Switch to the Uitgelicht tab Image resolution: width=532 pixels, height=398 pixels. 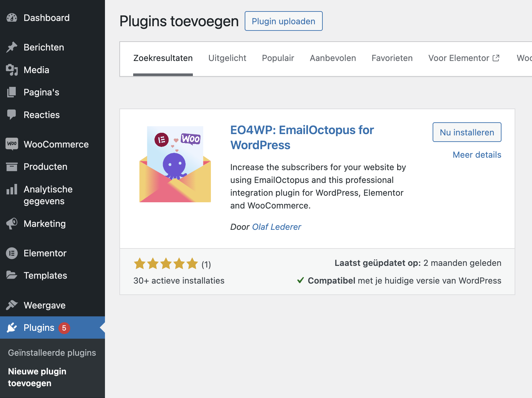(x=227, y=58)
